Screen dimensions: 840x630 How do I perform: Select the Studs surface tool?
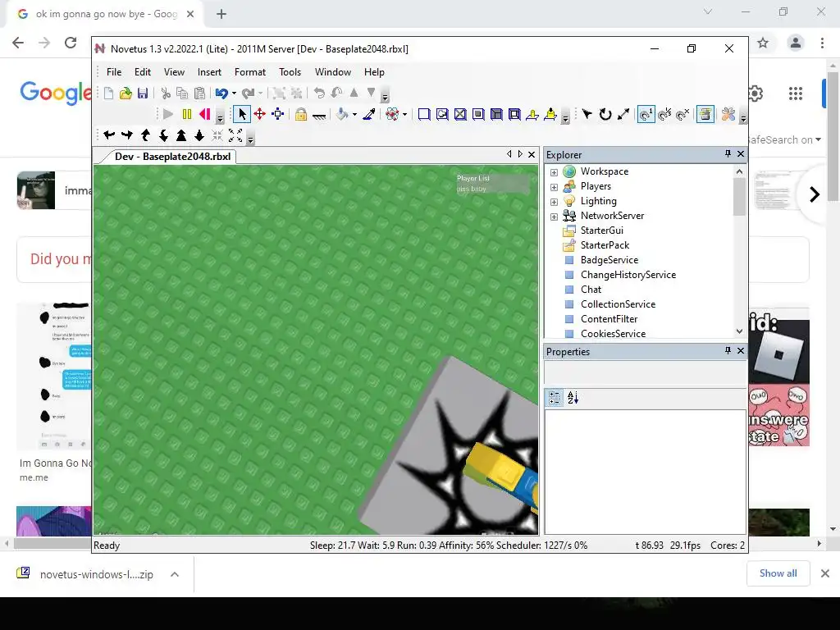[x=478, y=114]
